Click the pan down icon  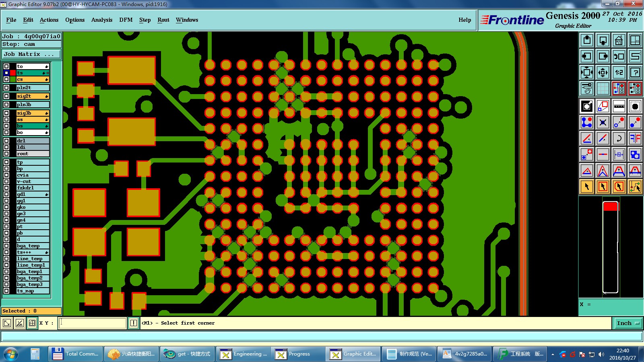pyautogui.click(x=603, y=40)
